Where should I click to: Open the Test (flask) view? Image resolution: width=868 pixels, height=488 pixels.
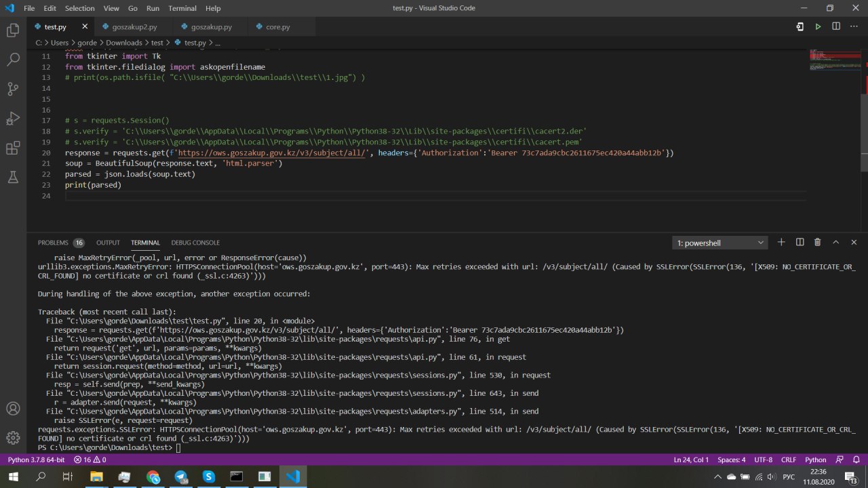pyautogui.click(x=13, y=177)
